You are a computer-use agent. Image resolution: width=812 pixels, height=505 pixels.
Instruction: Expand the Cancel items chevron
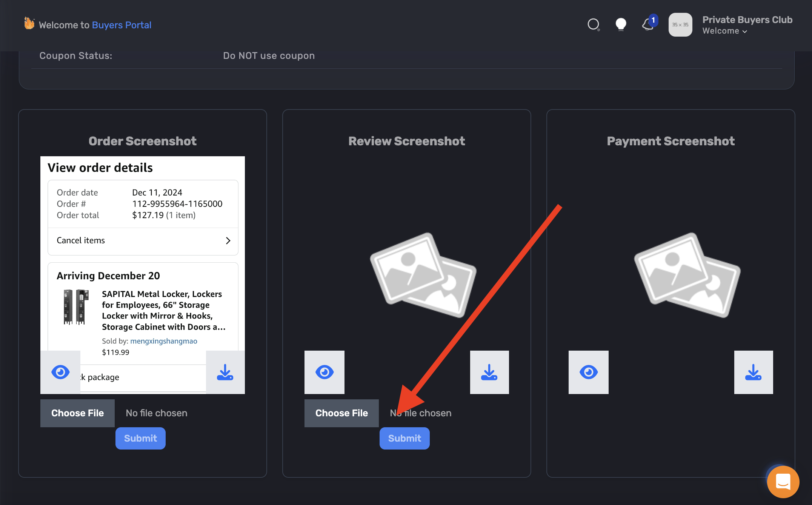pos(228,241)
